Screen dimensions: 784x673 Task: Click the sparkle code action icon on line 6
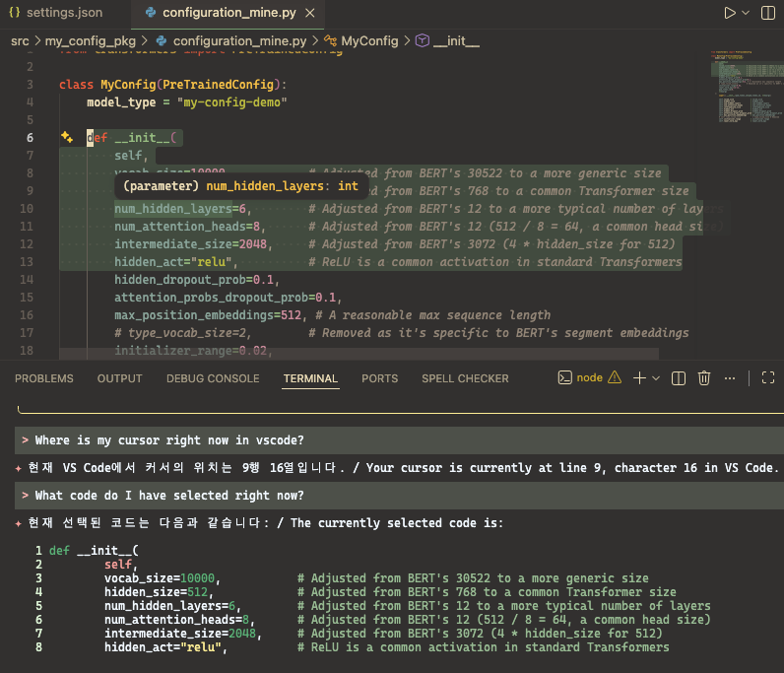(x=67, y=137)
